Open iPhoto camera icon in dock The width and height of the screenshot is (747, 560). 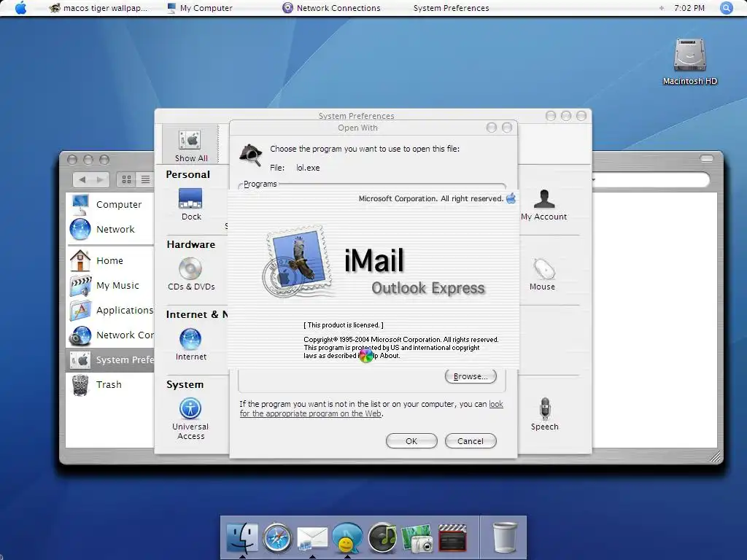click(417, 538)
